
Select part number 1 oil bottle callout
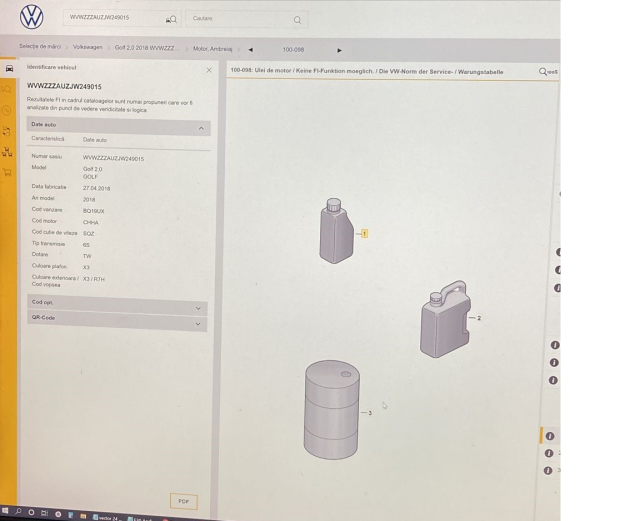pyautogui.click(x=364, y=233)
